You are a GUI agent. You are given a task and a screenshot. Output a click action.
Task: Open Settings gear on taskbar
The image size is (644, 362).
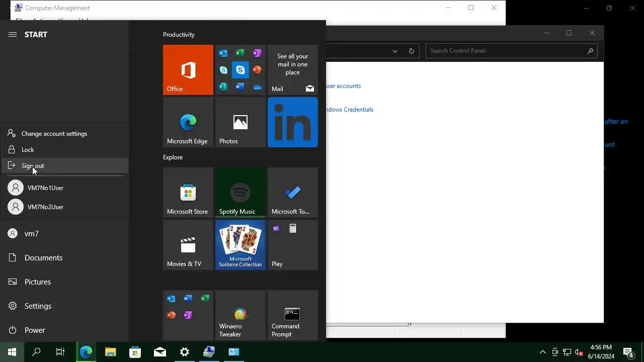[185, 352]
